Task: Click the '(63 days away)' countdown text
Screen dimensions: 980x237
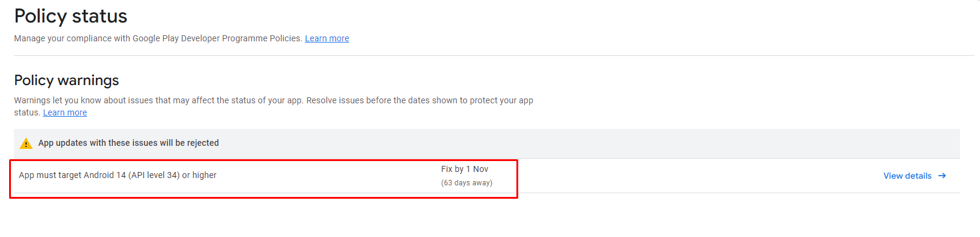Action: pos(467,183)
